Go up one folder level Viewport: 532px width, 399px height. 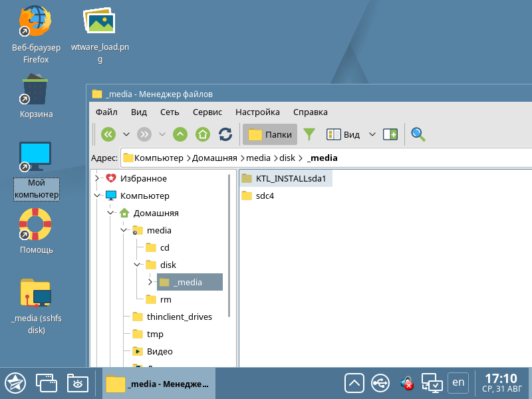pyautogui.click(x=180, y=134)
